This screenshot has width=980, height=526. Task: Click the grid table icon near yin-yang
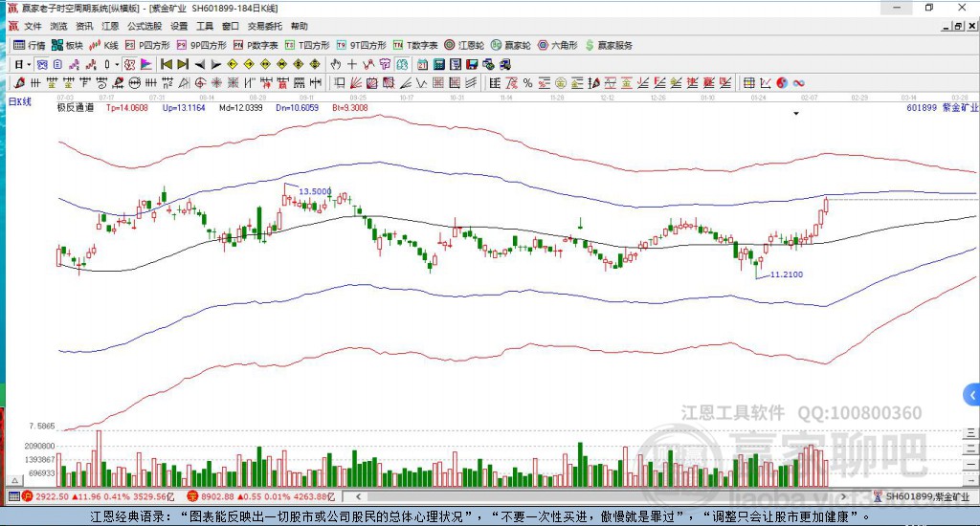[748, 83]
